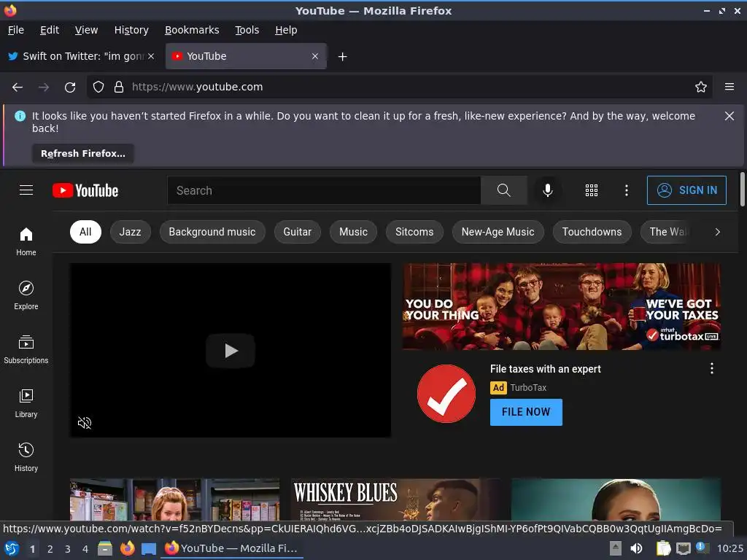Close the Swift on Twitter tab
This screenshot has height=560, width=747.
tap(151, 56)
